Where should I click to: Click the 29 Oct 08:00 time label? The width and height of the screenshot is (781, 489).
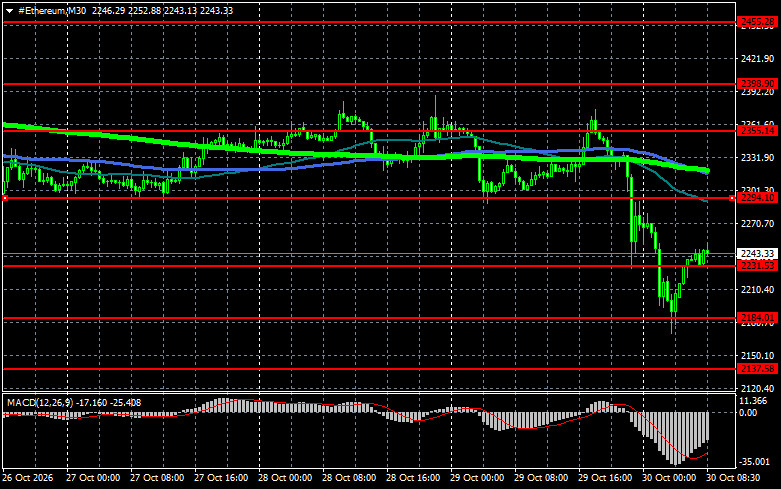(x=541, y=478)
